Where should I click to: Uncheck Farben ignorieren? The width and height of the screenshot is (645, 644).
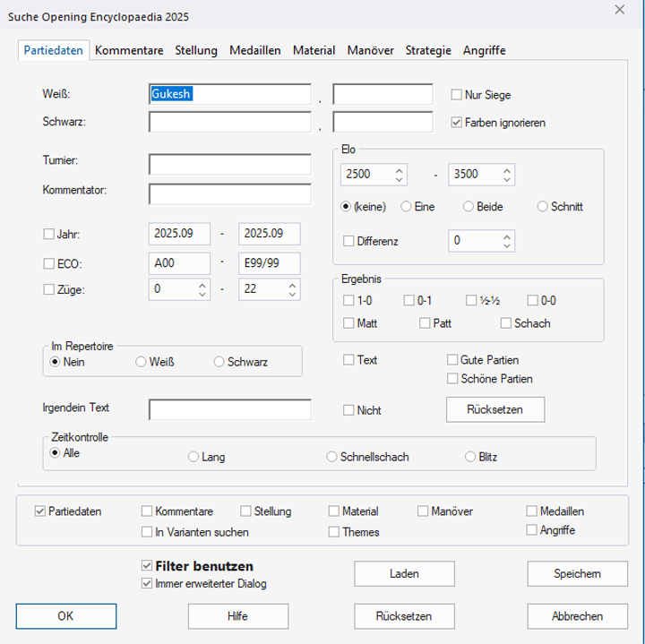click(x=456, y=123)
